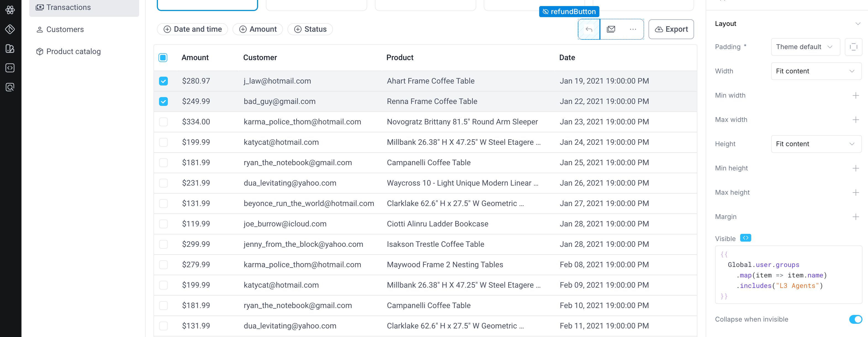The image size is (868, 337).
Task: Click the refundButton action icon
Action: coord(589,29)
